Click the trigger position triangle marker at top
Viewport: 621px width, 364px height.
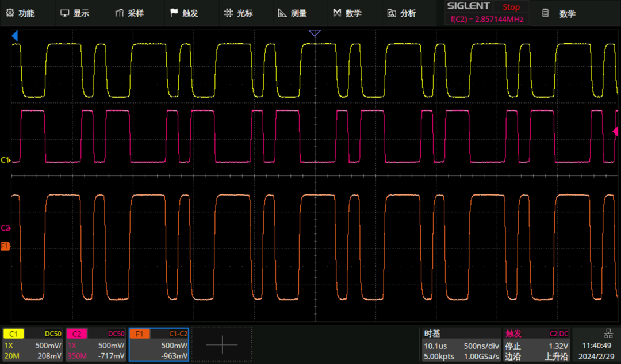point(315,33)
